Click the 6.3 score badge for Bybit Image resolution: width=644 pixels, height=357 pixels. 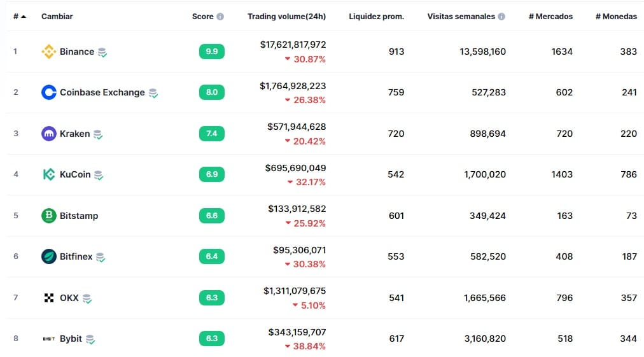coord(212,339)
